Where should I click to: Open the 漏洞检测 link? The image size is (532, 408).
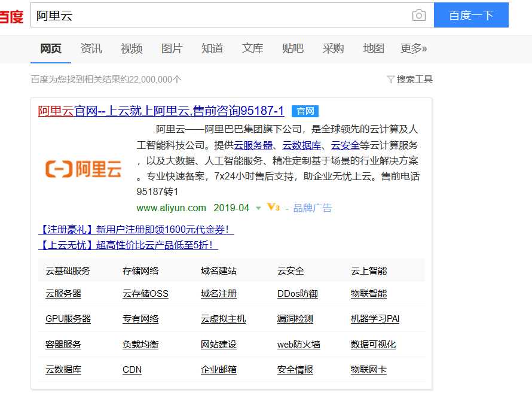click(x=295, y=319)
